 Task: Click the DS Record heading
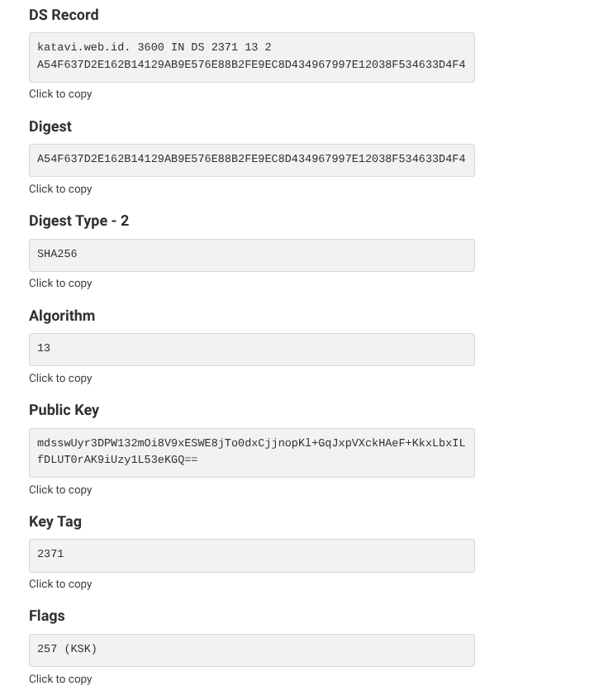pyautogui.click(x=64, y=15)
